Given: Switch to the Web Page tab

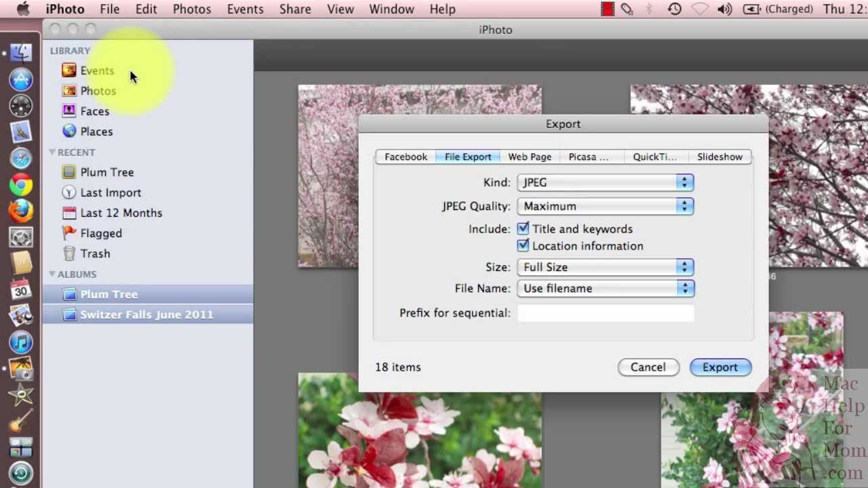Looking at the screenshot, I should click(x=530, y=157).
